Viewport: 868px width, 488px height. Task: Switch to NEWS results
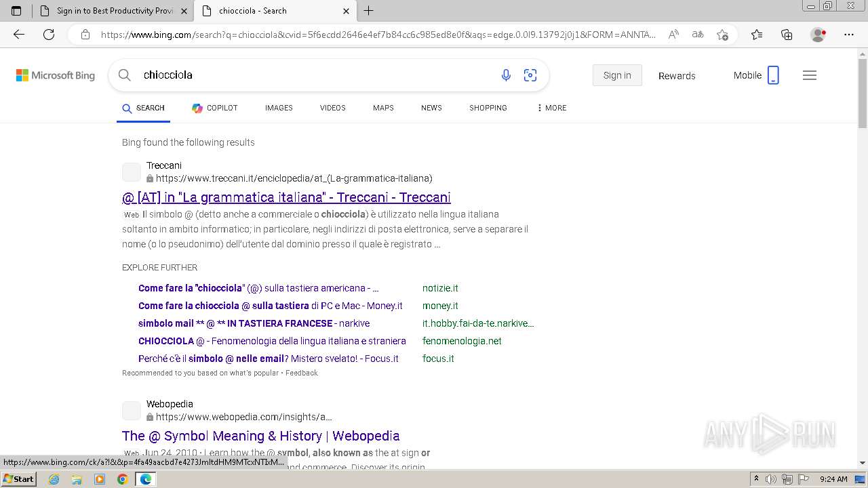[431, 108]
